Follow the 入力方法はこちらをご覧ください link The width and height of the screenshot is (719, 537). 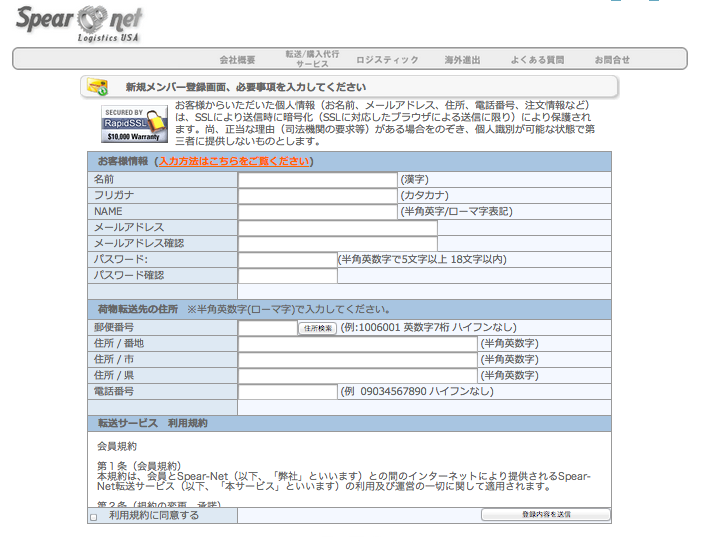click(234, 161)
